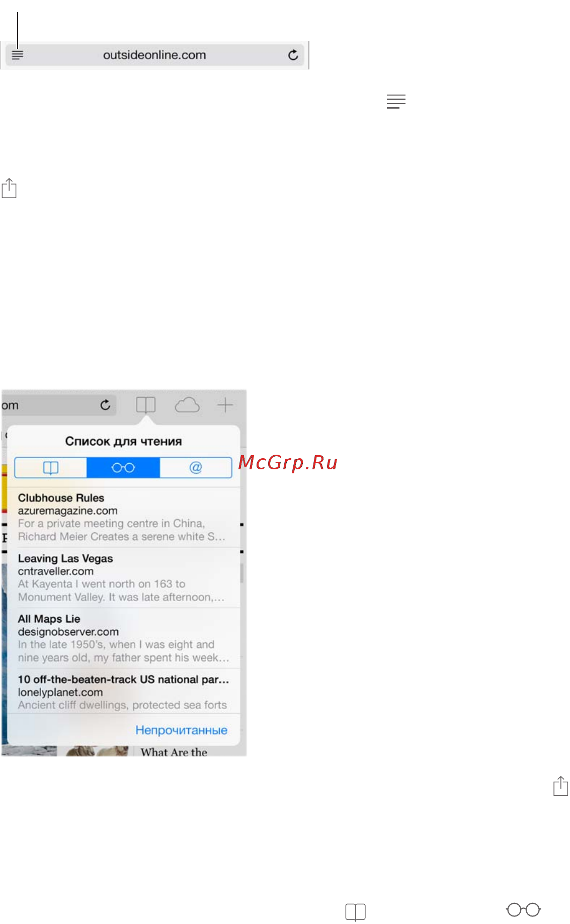Add a new tab with plus icon
The width and height of the screenshot is (570, 924).
[x=225, y=405]
